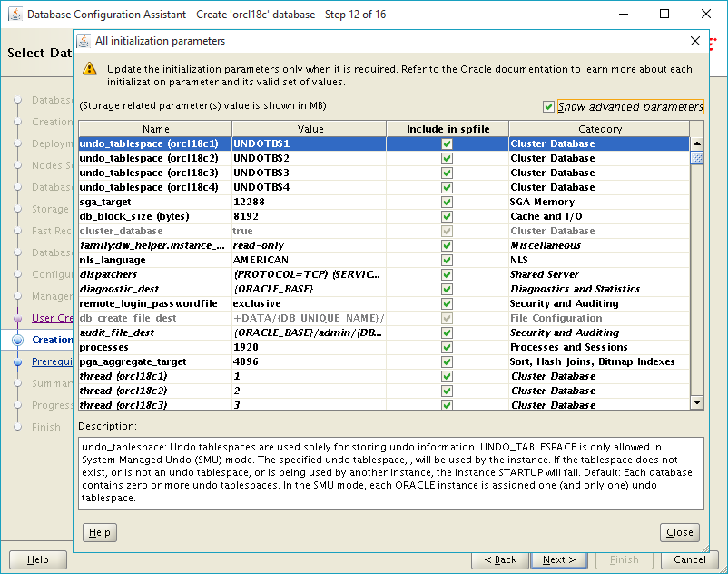Toggle spfile checkbox for remote_login_passwordfile

[x=448, y=303]
